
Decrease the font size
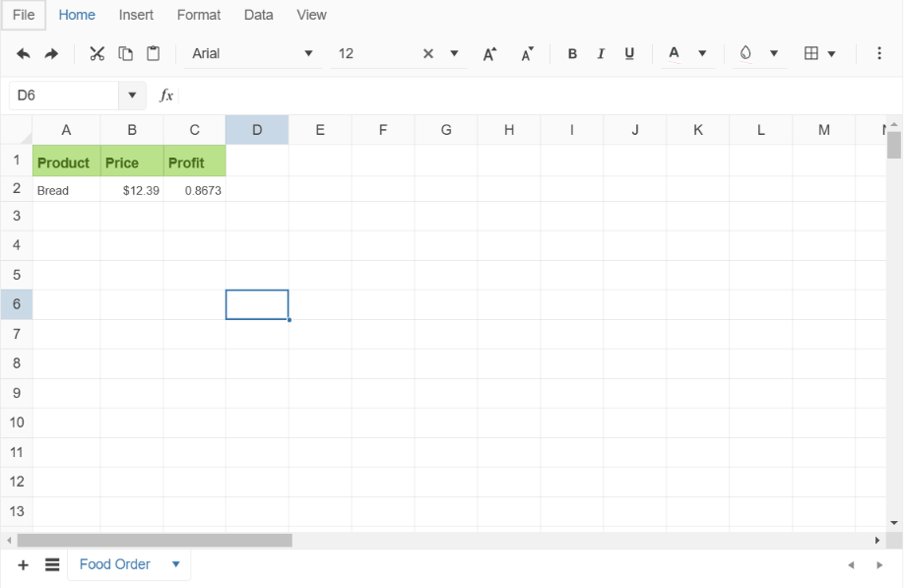coord(527,54)
